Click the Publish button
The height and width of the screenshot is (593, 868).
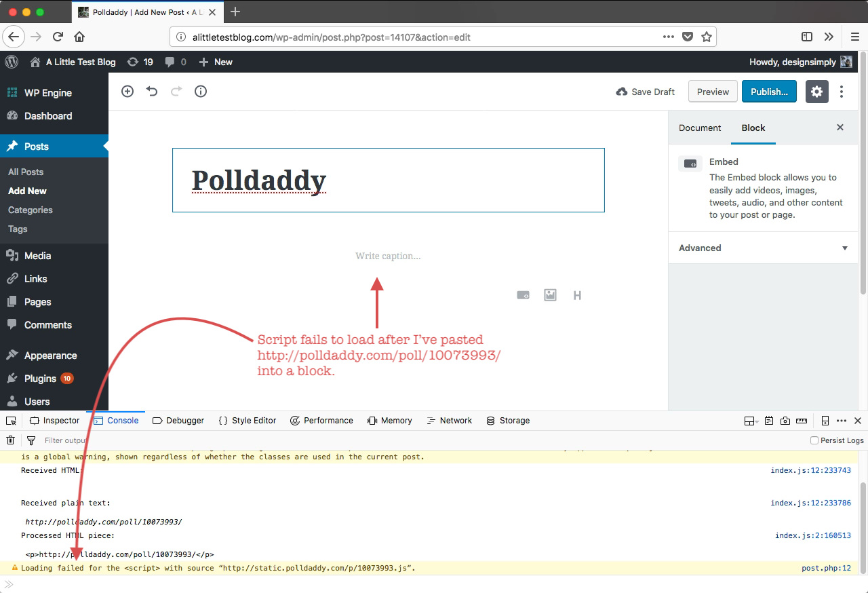click(x=769, y=91)
